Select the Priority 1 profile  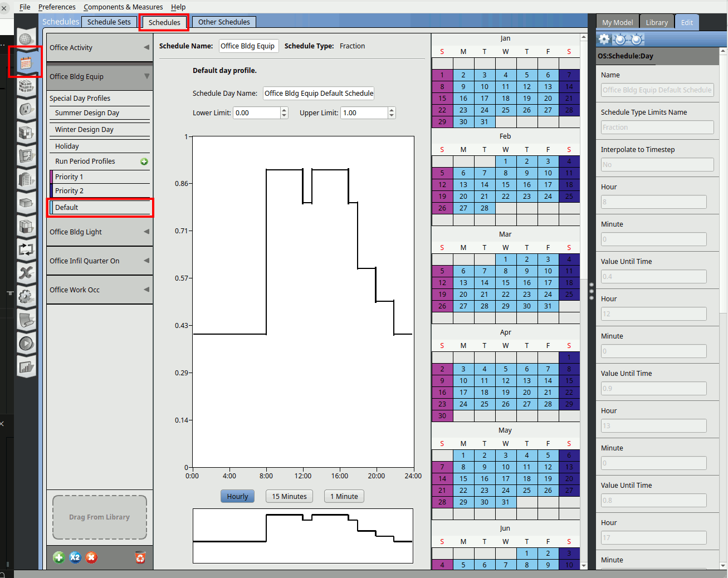(100, 177)
